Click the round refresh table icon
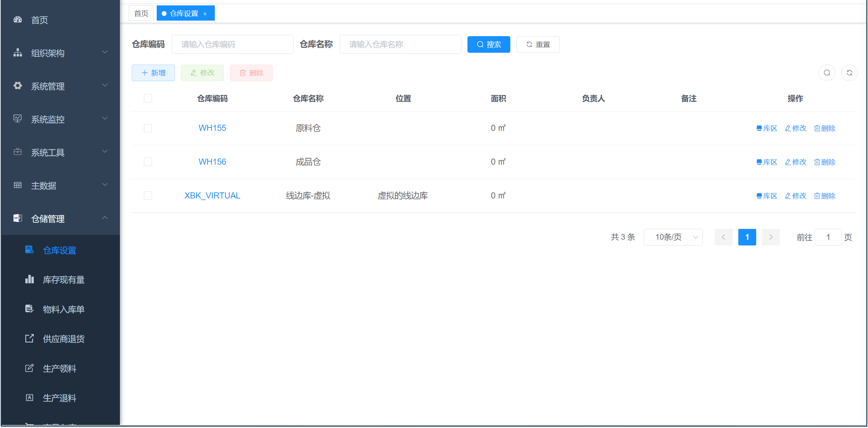This screenshot has height=428, width=868. [x=849, y=73]
